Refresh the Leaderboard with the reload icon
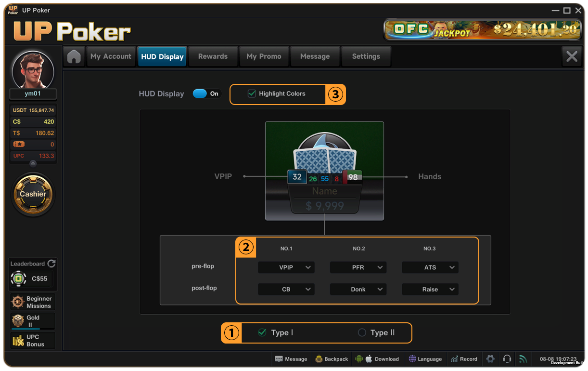Image resolution: width=588 pixels, height=371 pixels. [x=51, y=264]
